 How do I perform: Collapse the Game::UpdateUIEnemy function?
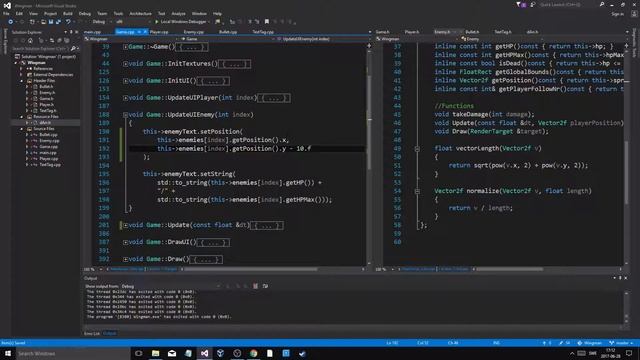(x=125, y=115)
